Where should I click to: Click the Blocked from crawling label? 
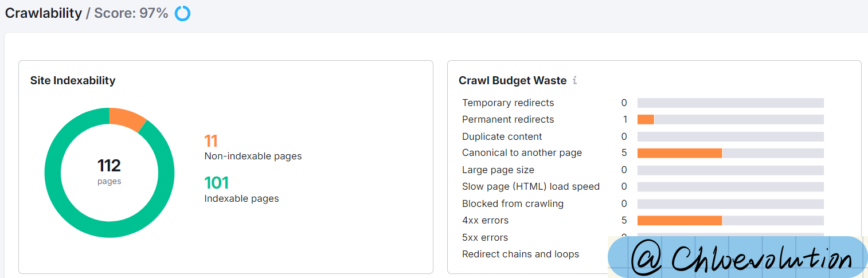coord(513,204)
